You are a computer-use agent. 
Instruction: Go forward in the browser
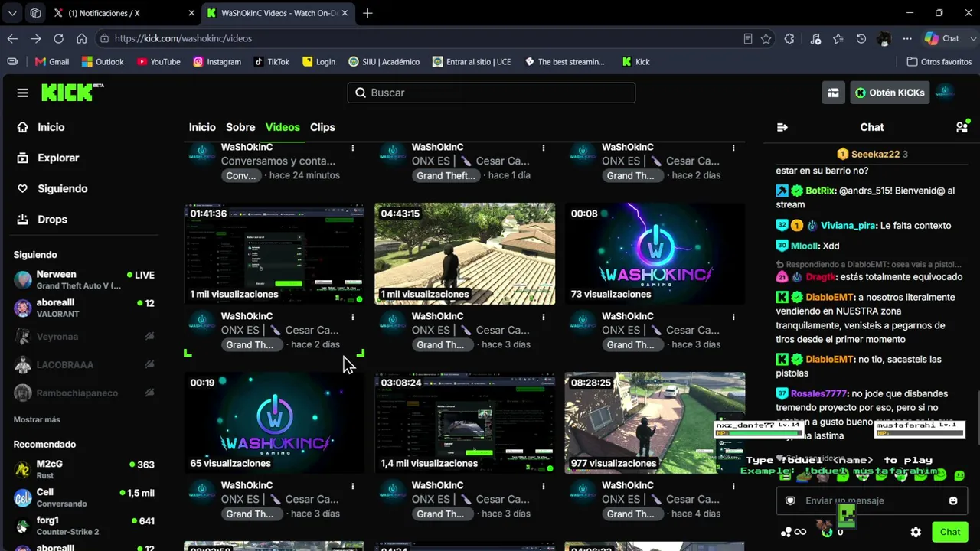35,38
